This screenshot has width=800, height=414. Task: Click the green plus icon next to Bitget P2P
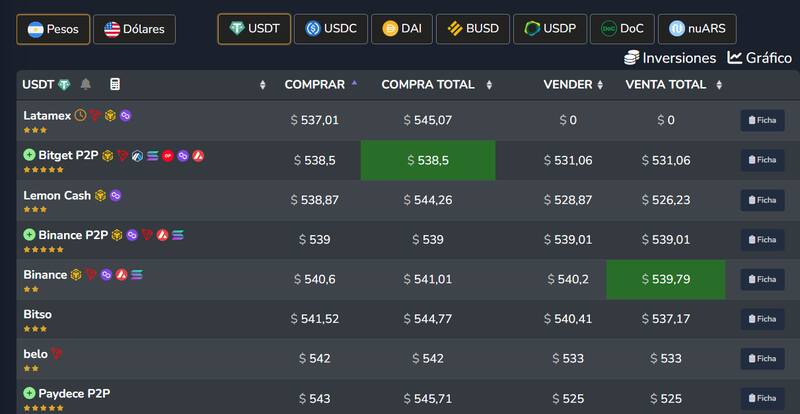(29, 156)
